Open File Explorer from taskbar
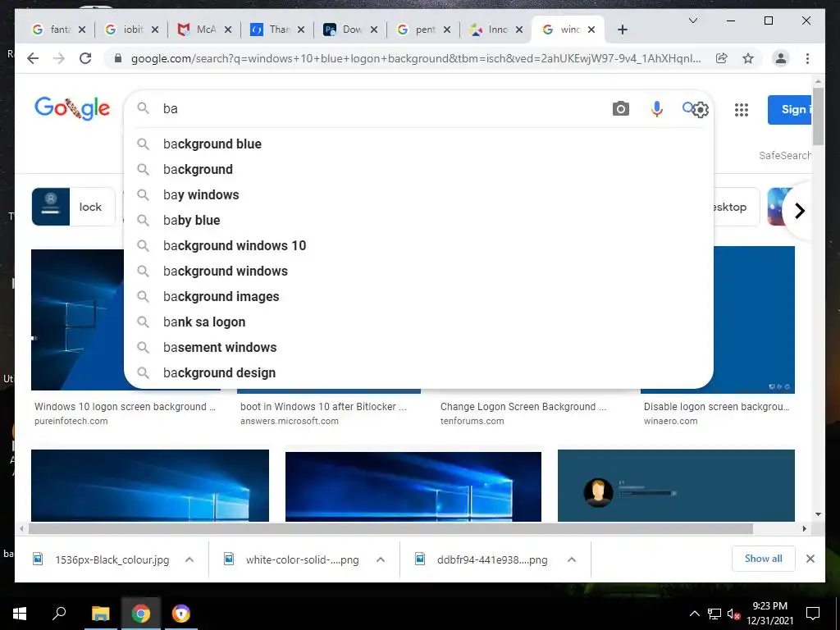The height and width of the screenshot is (630, 840). 100,614
